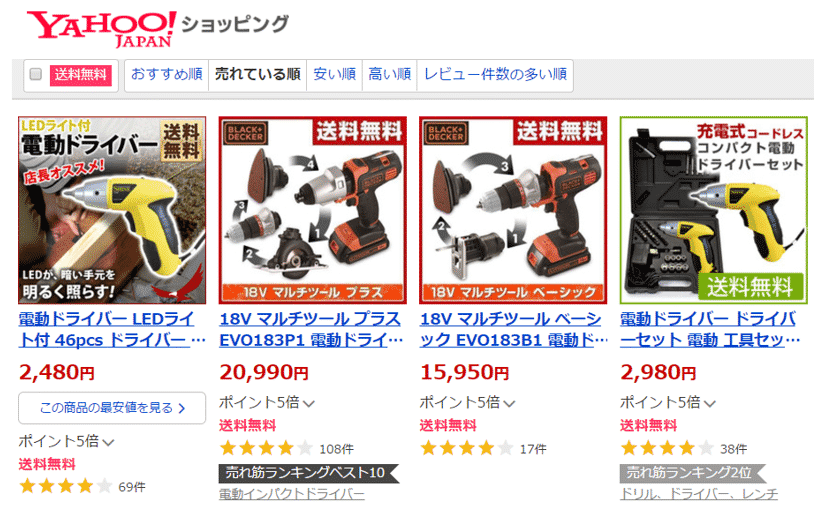Open 電動ドライバー LEDライト付 46pcs title link
The width and height of the screenshot is (825, 507).
point(112,329)
